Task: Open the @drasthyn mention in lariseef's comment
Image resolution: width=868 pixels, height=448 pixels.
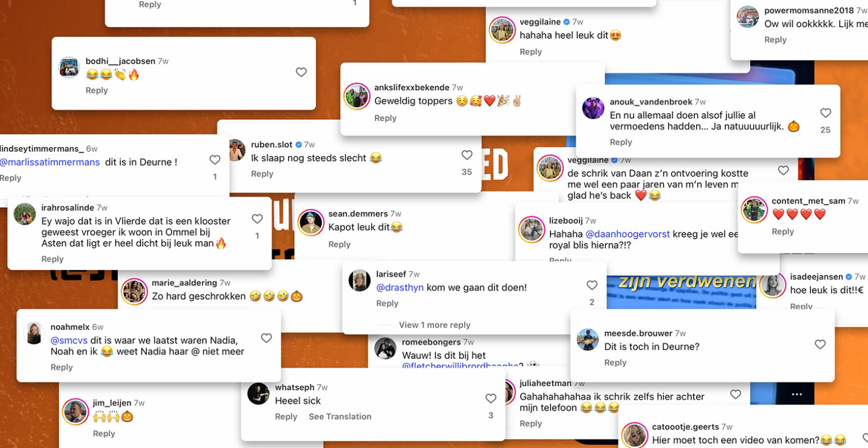Action: tap(400, 288)
